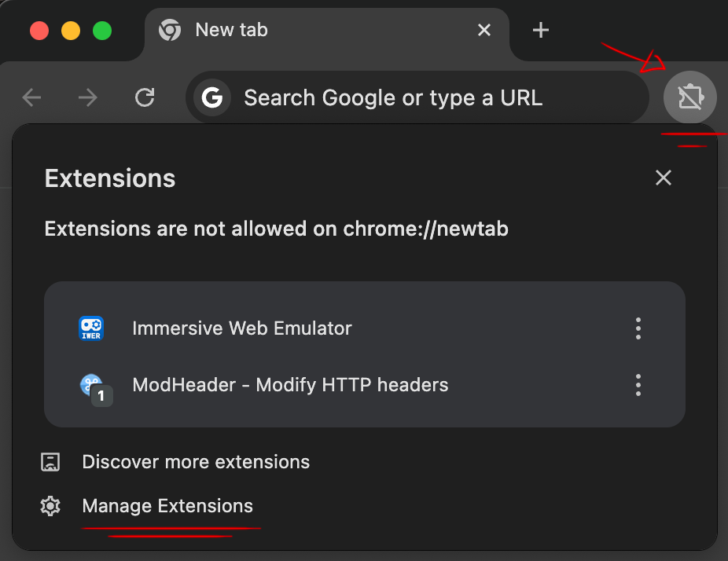
Task: Select the New tab browser tab
Action: click(x=314, y=30)
